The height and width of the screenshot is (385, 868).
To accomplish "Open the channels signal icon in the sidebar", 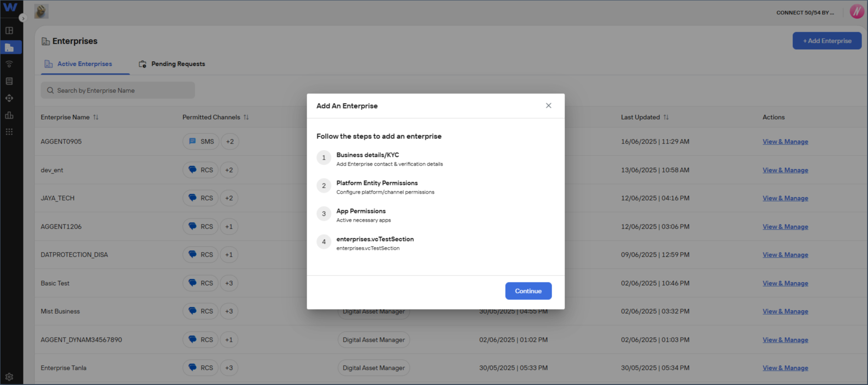I will [x=9, y=64].
